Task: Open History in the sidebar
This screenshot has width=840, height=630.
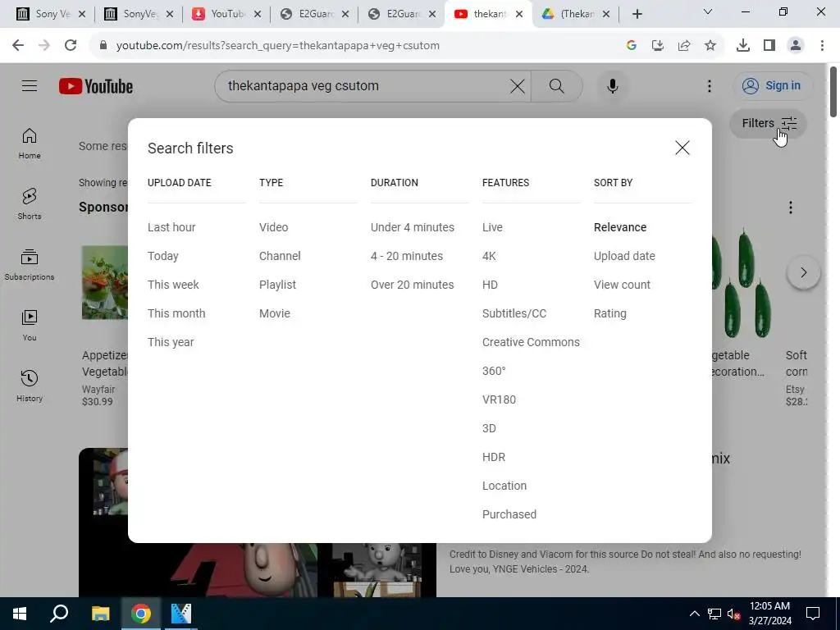Action: click(x=30, y=386)
